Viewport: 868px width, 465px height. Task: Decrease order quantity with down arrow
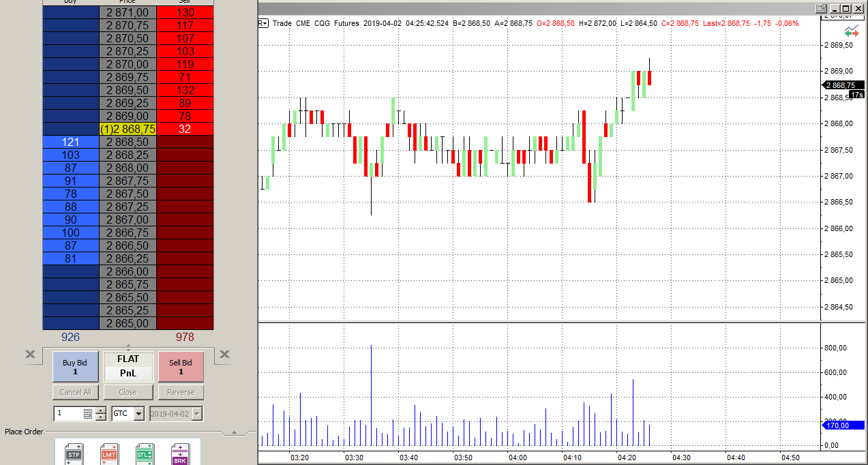click(101, 417)
